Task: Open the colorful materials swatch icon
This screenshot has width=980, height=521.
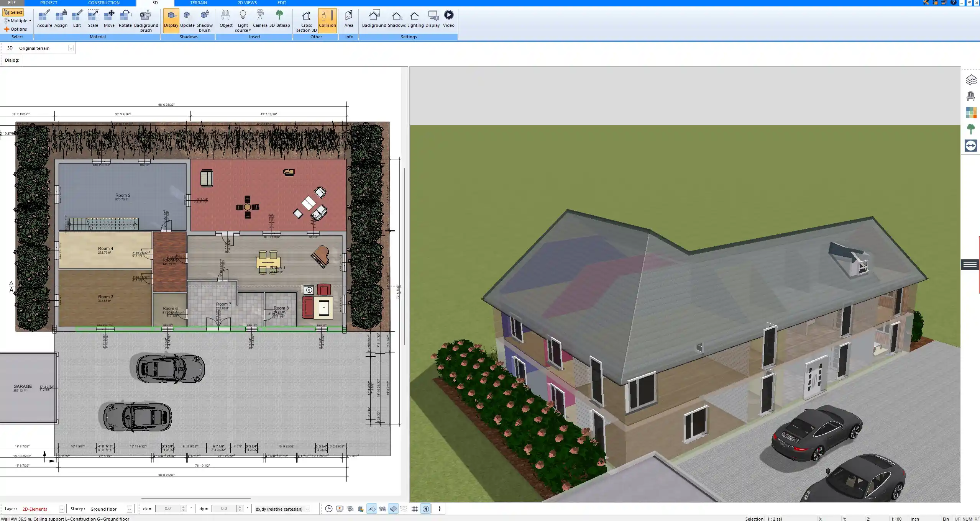Action: coord(971,113)
